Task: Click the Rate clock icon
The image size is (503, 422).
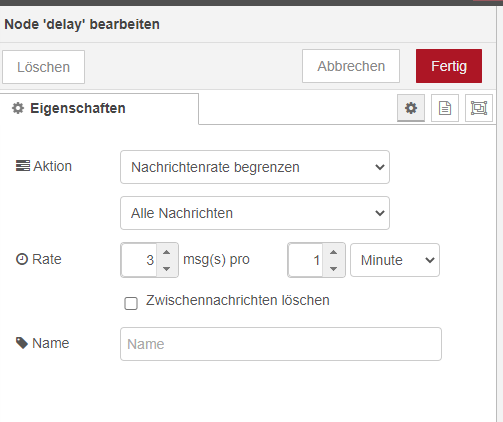Action: point(22,259)
